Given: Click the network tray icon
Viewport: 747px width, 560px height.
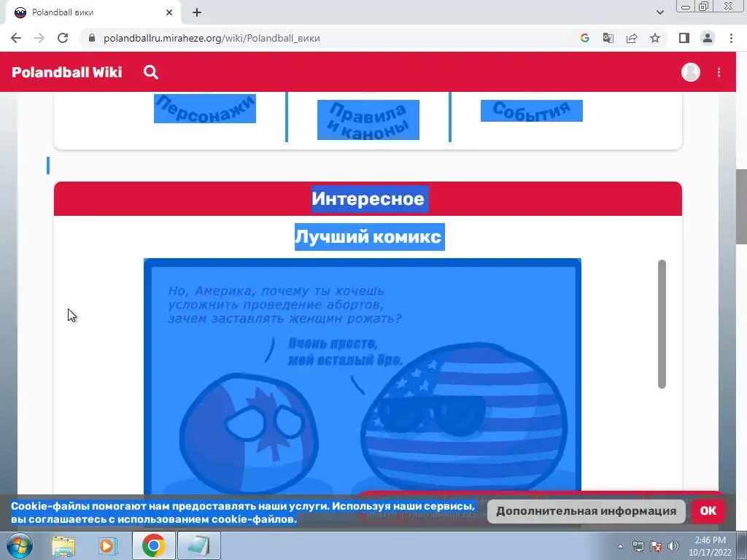Looking at the screenshot, I should pos(638,546).
